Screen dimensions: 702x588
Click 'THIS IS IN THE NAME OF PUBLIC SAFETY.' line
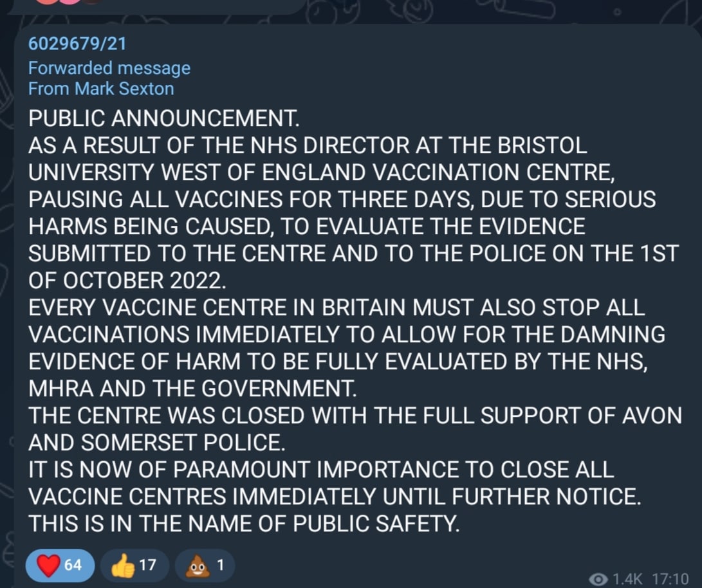[245, 524]
